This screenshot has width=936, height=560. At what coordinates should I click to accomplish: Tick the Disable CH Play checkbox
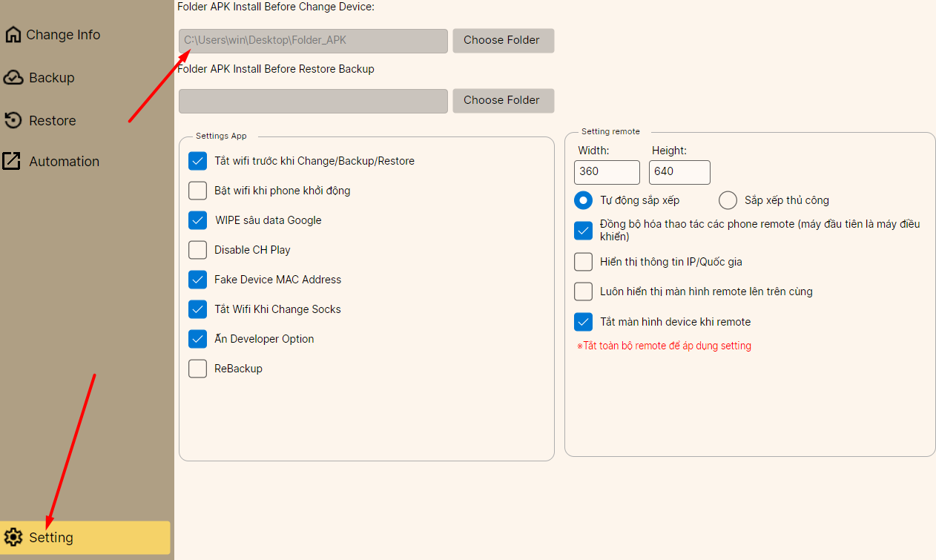197,250
